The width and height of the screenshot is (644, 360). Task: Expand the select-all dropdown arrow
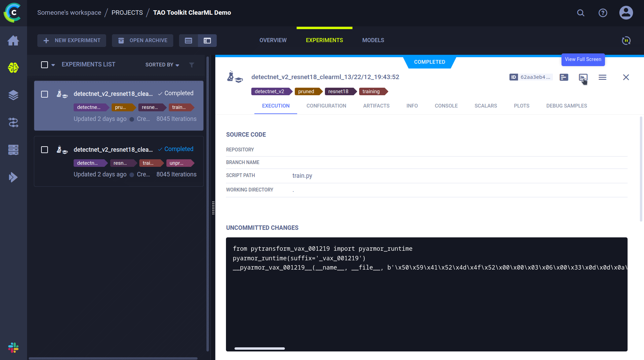[53, 65]
